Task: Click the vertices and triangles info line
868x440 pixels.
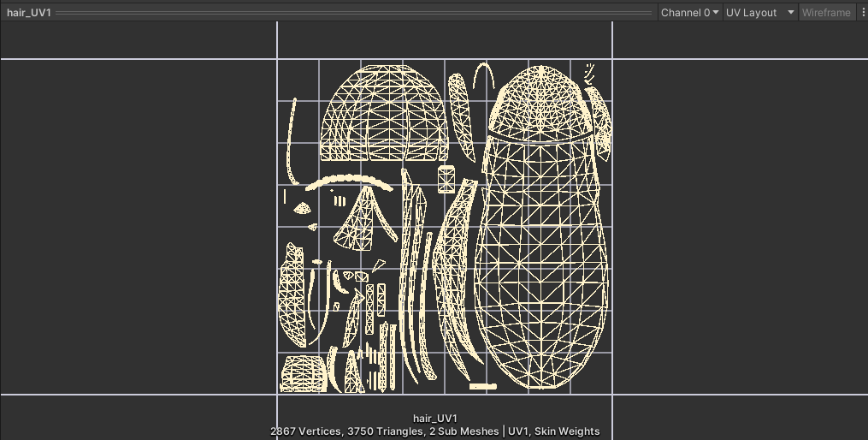Action: [x=435, y=431]
